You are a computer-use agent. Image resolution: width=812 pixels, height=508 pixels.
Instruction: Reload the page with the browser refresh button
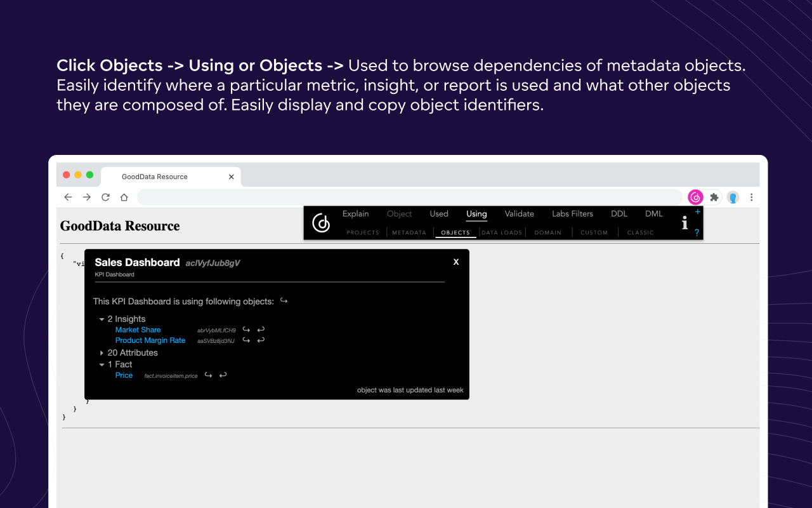(105, 197)
